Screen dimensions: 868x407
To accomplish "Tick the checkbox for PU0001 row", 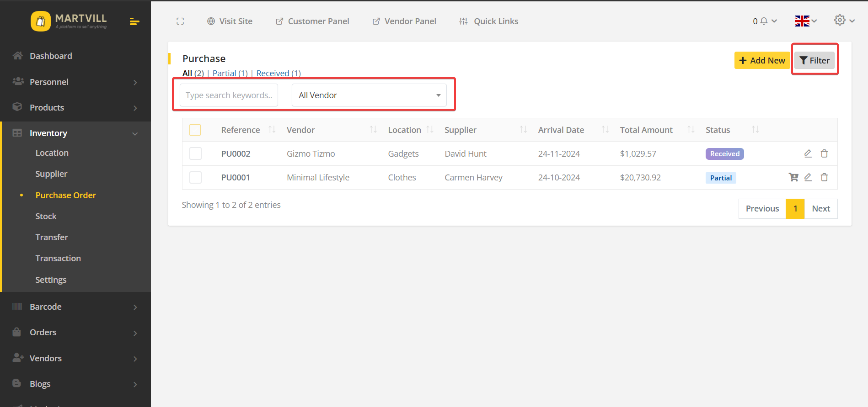I will click(x=195, y=177).
